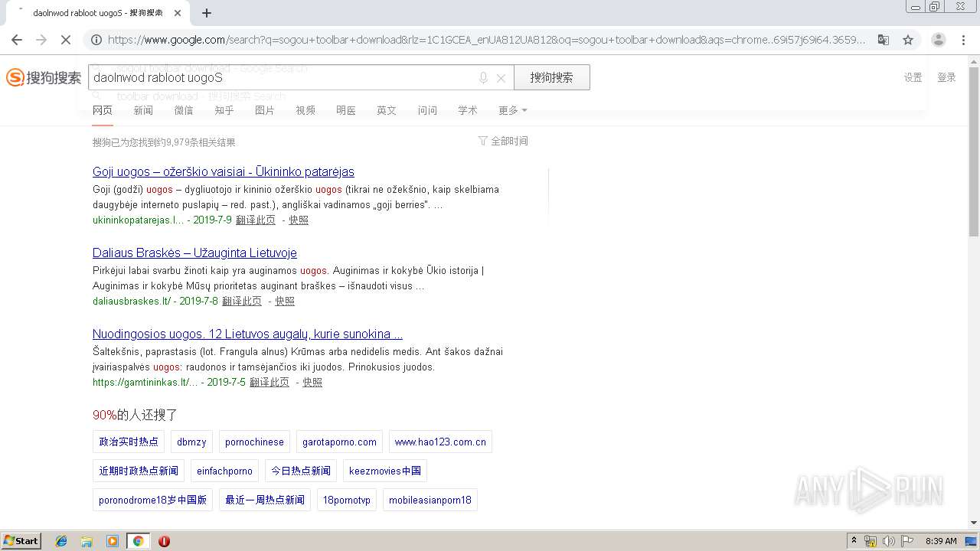Switch to the 知乎 tab

click(x=224, y=110)
